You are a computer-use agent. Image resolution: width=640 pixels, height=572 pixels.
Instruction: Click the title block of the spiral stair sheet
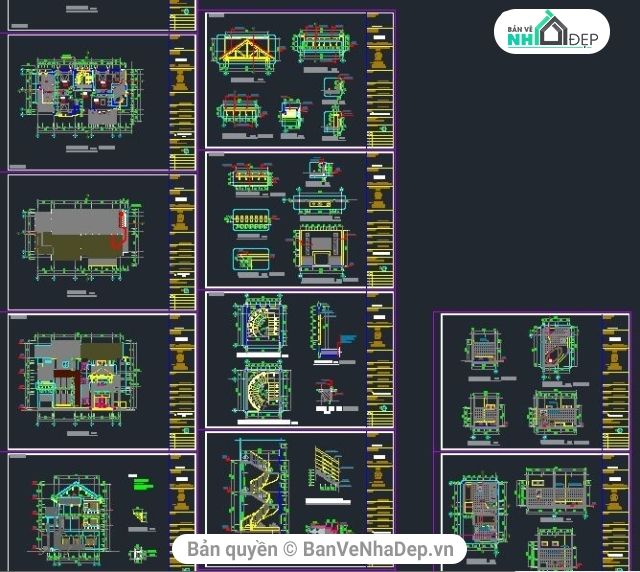click(380, 358)
